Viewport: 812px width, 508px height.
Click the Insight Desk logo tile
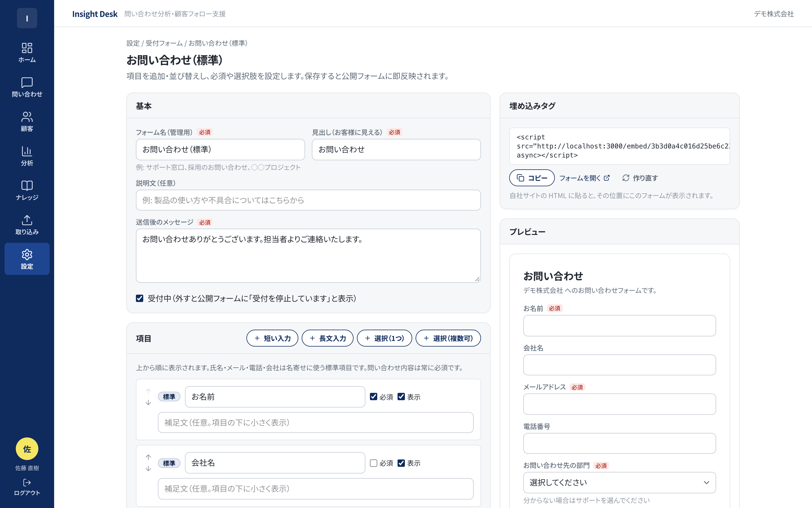coord(27,18)
